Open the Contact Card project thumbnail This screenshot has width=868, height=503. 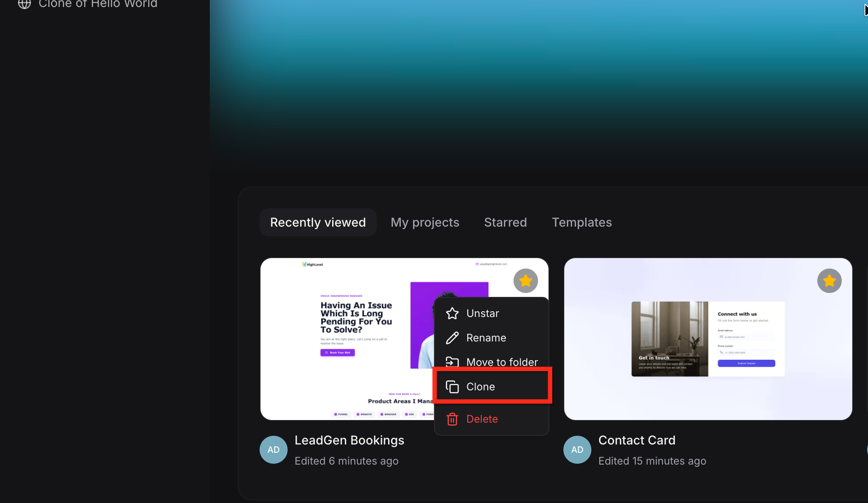pos(708,339)
